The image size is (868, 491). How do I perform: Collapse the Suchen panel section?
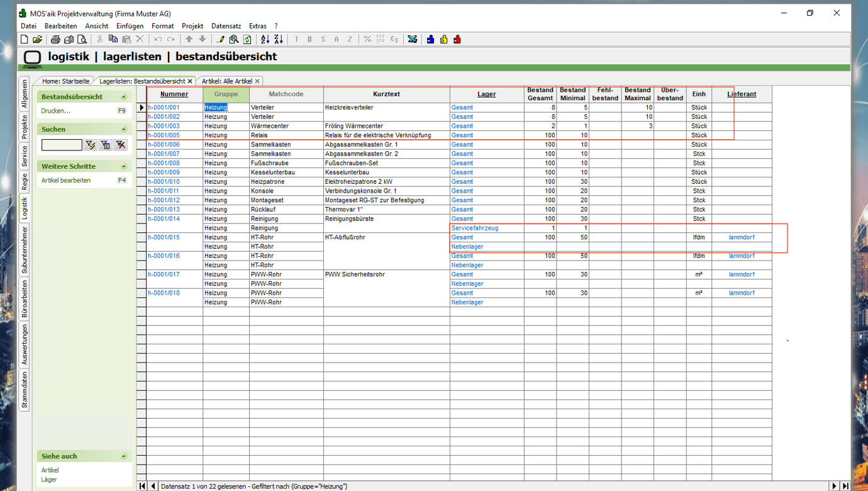coord(124,130)
